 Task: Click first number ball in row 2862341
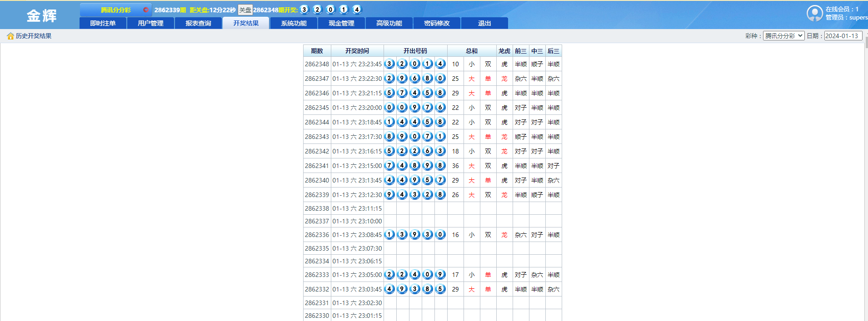point(389,166)
